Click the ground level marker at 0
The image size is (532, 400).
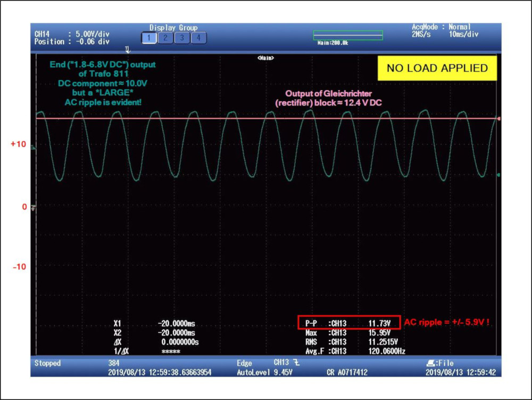click(34, 208)
